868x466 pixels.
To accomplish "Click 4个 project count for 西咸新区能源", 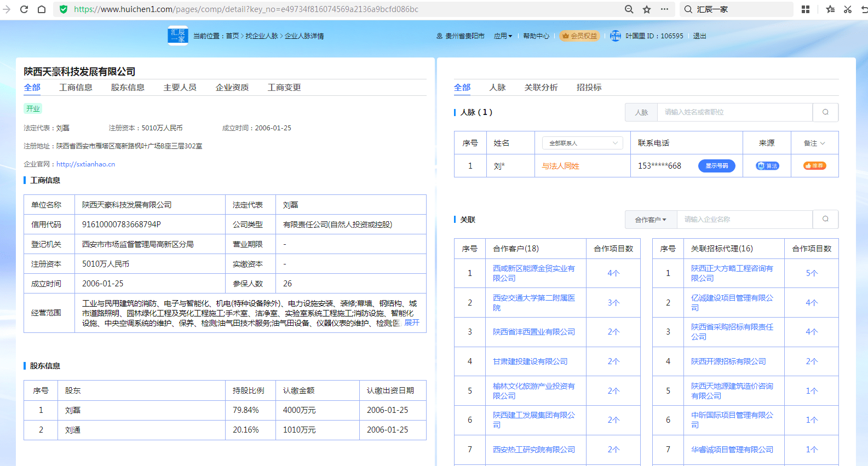I will pyautogui.click(x=613, y=273).
